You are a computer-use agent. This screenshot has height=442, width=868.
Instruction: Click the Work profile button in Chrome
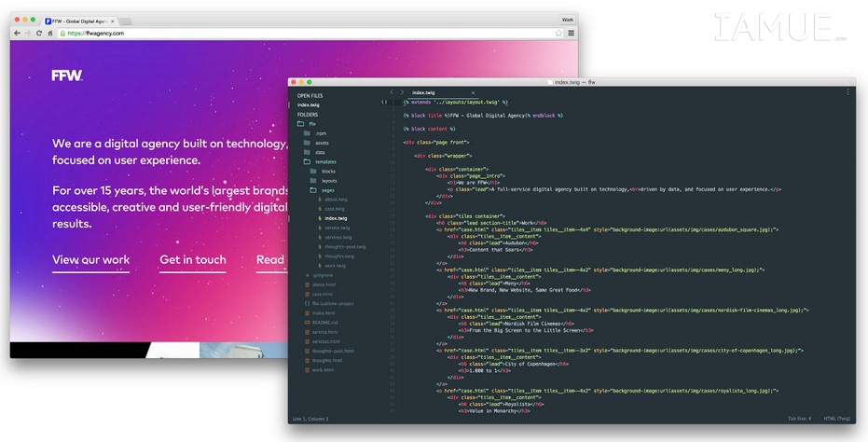tap(568, 20)
